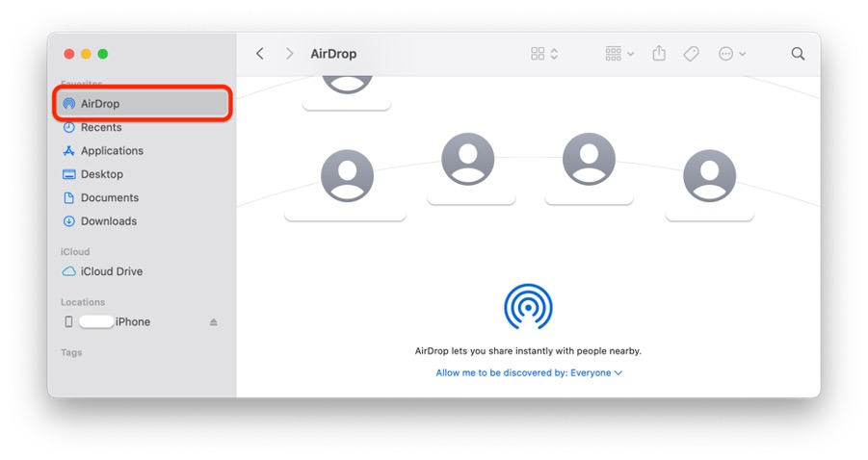Expand the icon view switcher dropdown
The height and width of the screenshot is (460, 868).
click(544, 54)
